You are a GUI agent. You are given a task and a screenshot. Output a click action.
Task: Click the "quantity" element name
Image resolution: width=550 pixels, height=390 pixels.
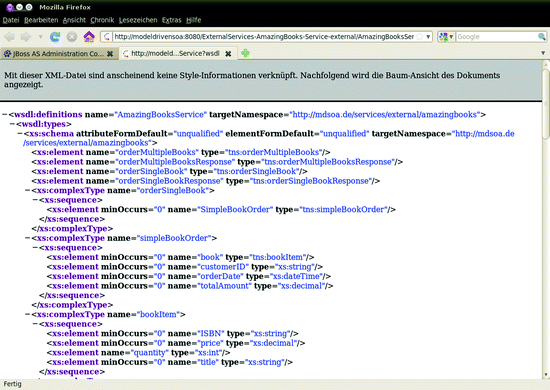149,352
